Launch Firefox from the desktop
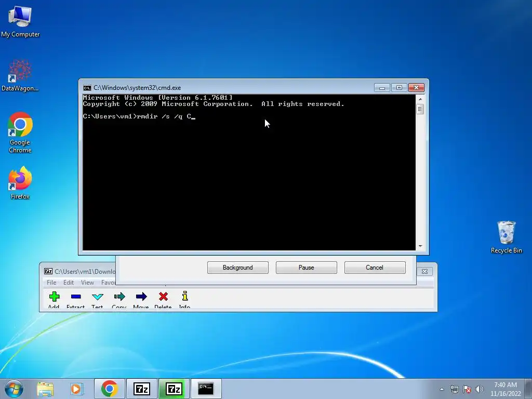The image size is (532, 399). [20, 182]
